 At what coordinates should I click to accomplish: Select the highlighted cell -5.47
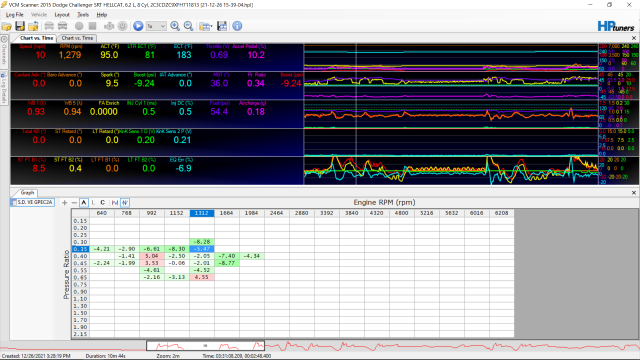tap(202, 249)
